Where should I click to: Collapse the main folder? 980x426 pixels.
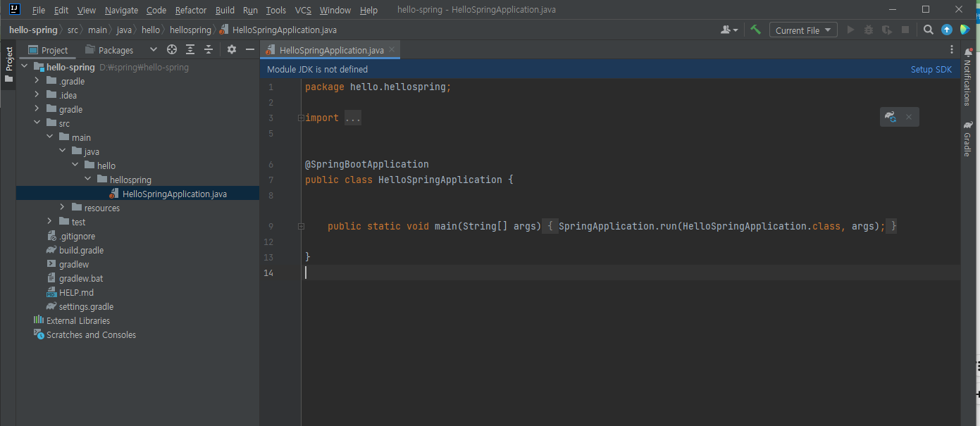(50, 137)
